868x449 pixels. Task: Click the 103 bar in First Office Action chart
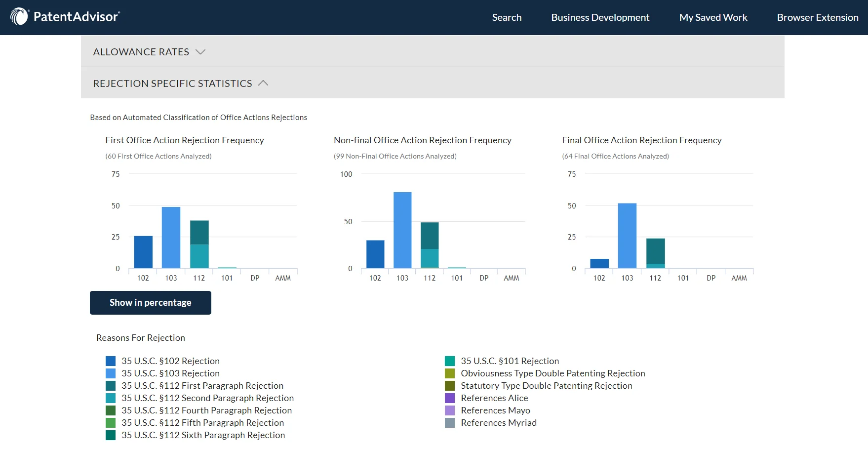point(171,238)
